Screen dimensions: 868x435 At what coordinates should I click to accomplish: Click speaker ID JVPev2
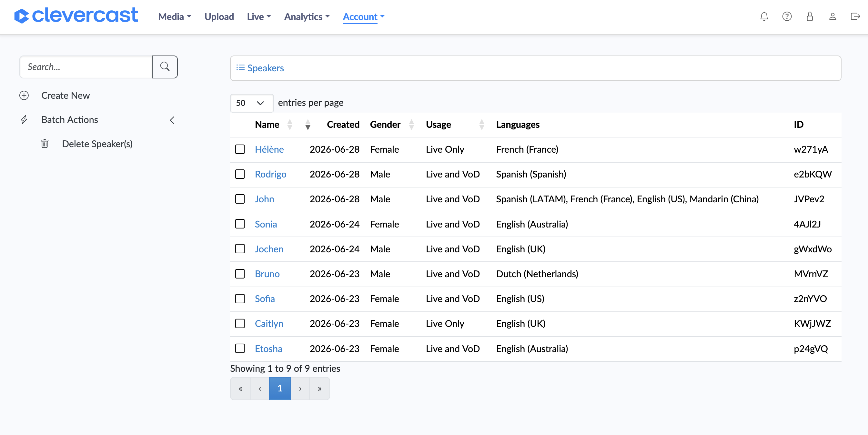click(x=809, y=199)
